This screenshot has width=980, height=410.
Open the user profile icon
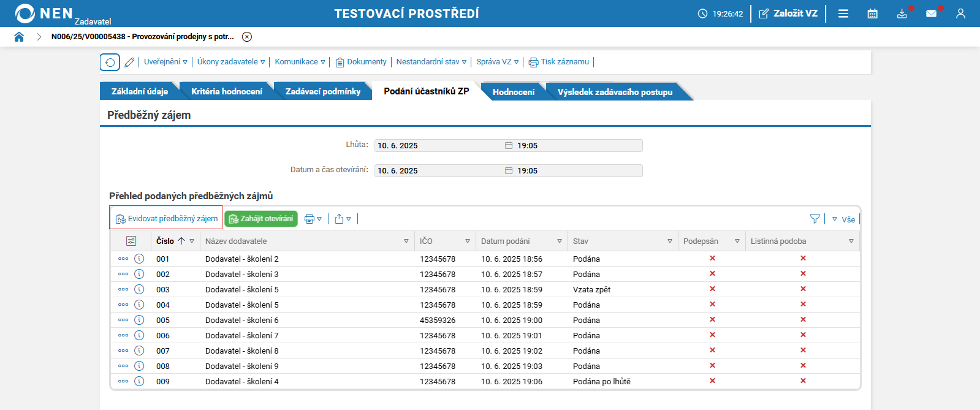(x=960, y=13)
